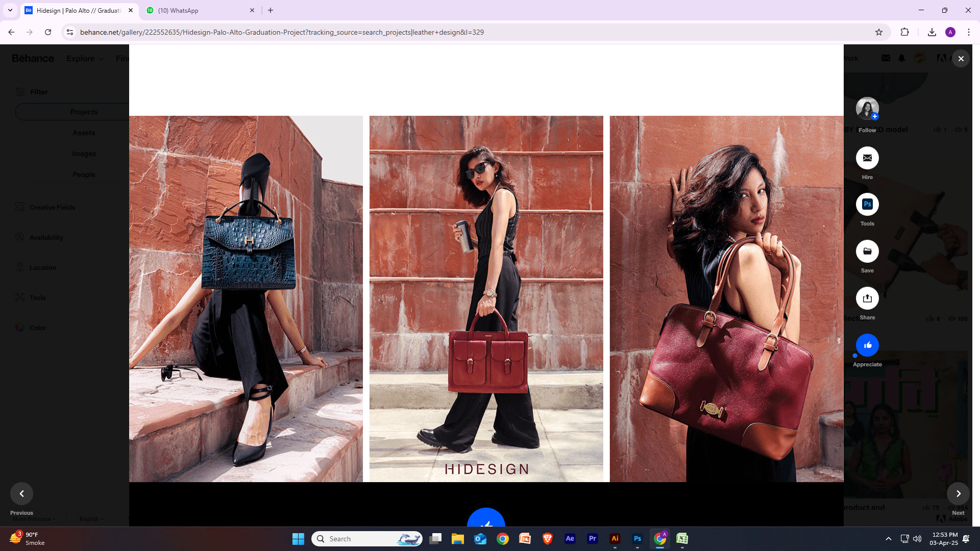Click the middle Hidesign red bag photo
This screenshot has height=551, width=980.
pyautogui.click(x=486, y=298)
